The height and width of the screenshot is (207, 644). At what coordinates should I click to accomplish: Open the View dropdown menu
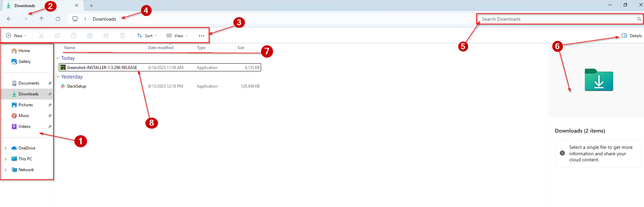tap(177, 36)
